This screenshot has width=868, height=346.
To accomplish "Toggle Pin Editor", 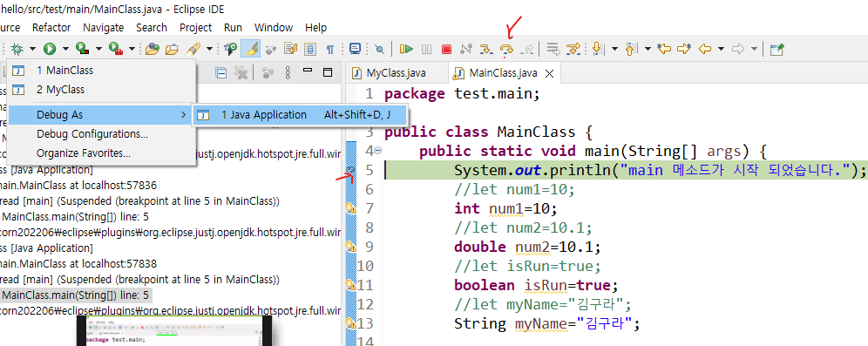I will pos(777,50).
